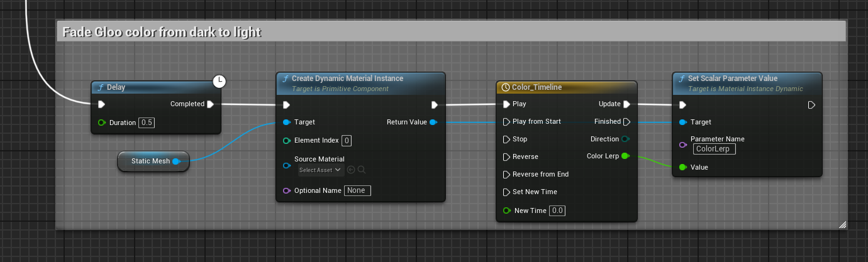This screenshot has height=262, width=868.
Task: Click the Update exec output pin
Action: [x=626, y=104]
